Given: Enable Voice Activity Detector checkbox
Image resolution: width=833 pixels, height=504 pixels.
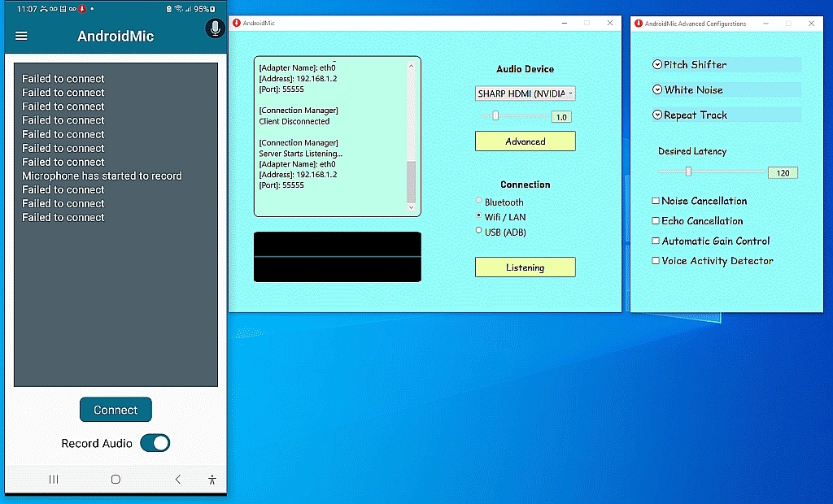Looking at the screenshot, I should point(656,261).
